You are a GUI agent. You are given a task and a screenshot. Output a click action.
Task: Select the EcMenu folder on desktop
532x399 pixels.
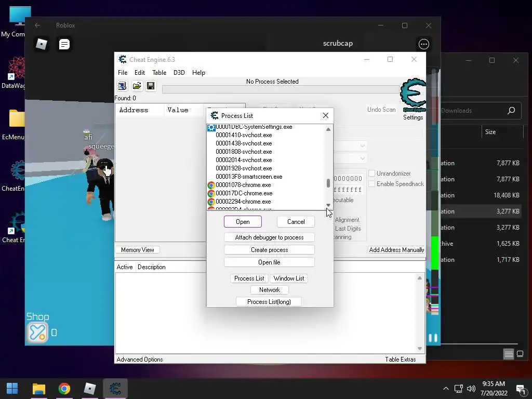pos(13,125)
